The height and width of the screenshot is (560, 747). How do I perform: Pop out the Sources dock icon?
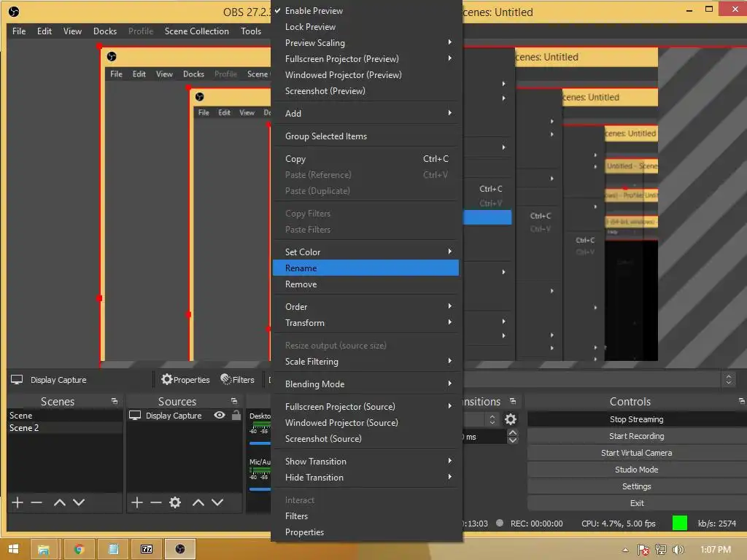point(234,402)
